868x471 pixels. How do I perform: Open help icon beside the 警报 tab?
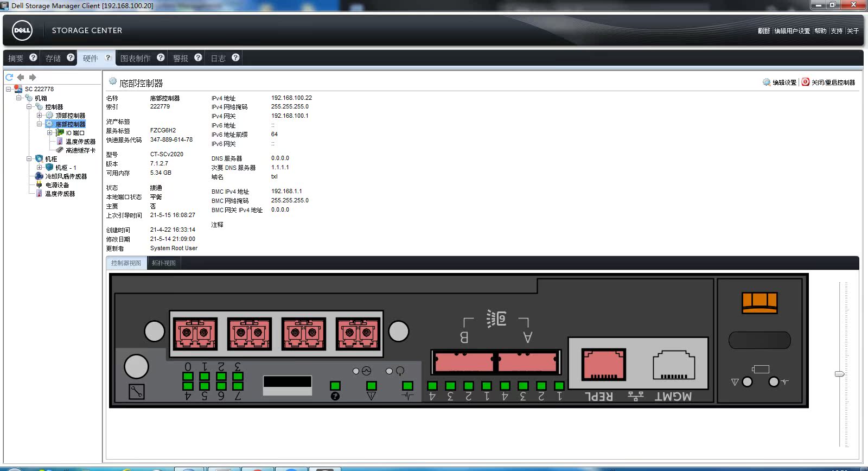198,58
